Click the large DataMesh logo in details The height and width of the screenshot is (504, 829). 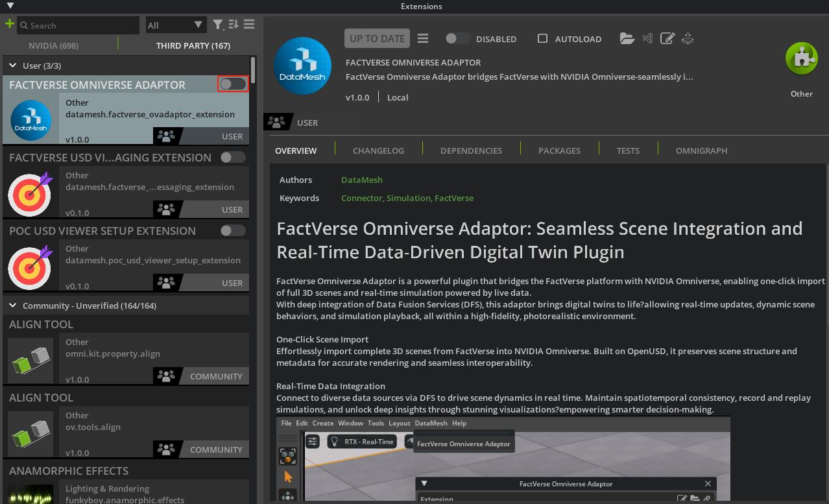point(303,66)
